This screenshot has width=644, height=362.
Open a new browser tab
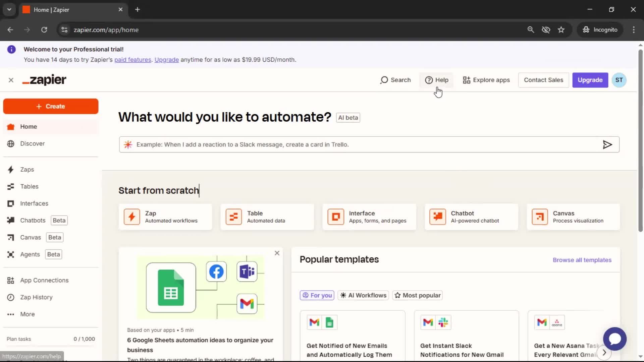click(x=138, y=10)
